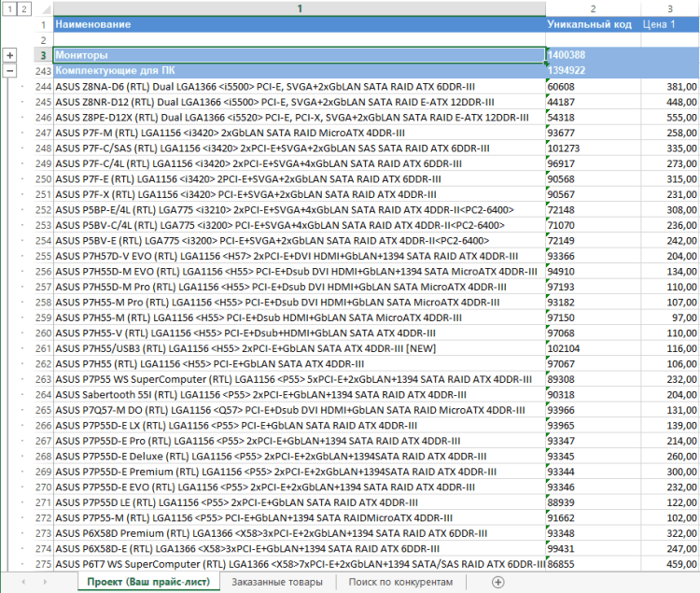Select column 3 header

click(670, 8)
